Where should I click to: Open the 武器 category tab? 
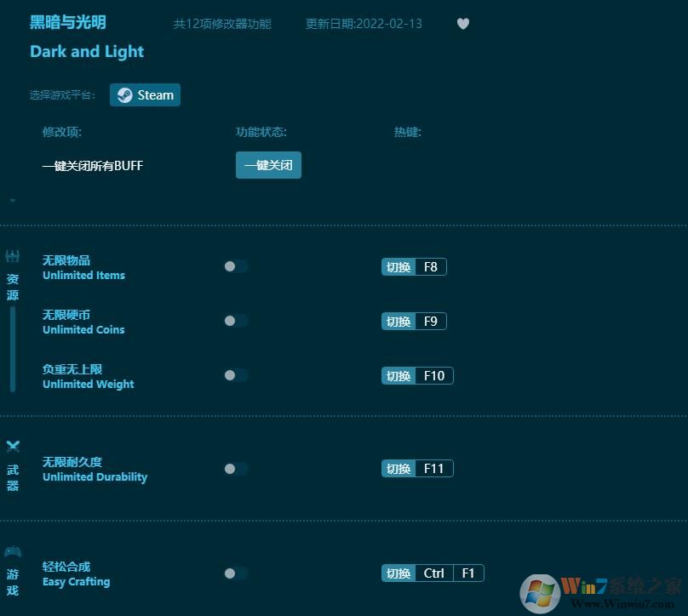(13, 478)
